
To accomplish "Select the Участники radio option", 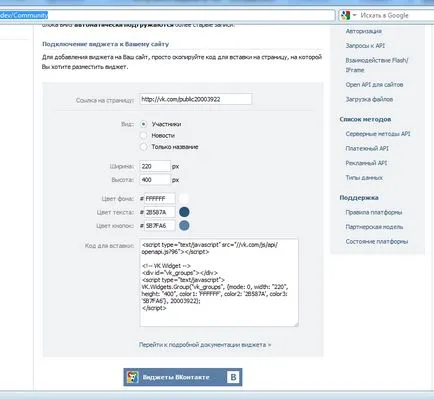I will (143, 124).
